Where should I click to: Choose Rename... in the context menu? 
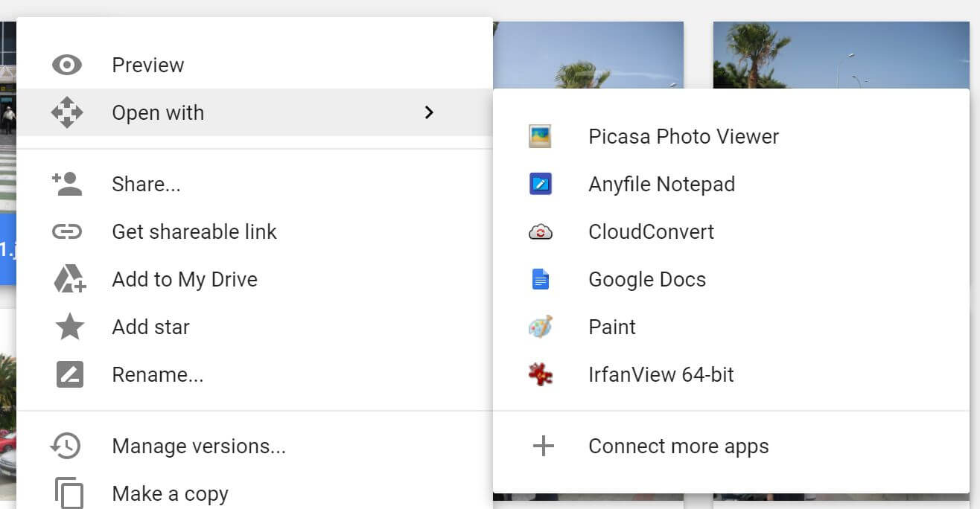tap(157, 375)
